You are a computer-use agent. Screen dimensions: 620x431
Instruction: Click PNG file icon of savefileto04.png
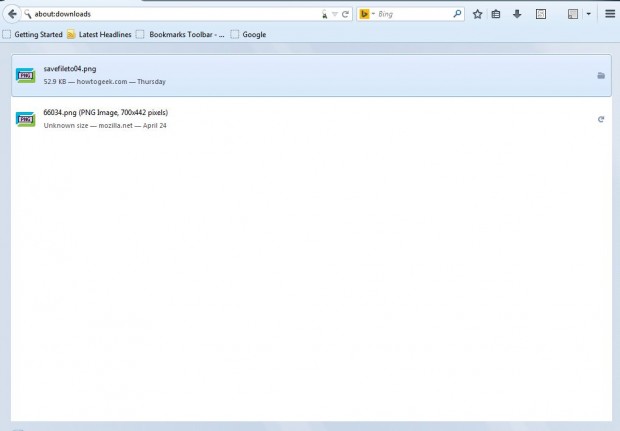[26, 76]
